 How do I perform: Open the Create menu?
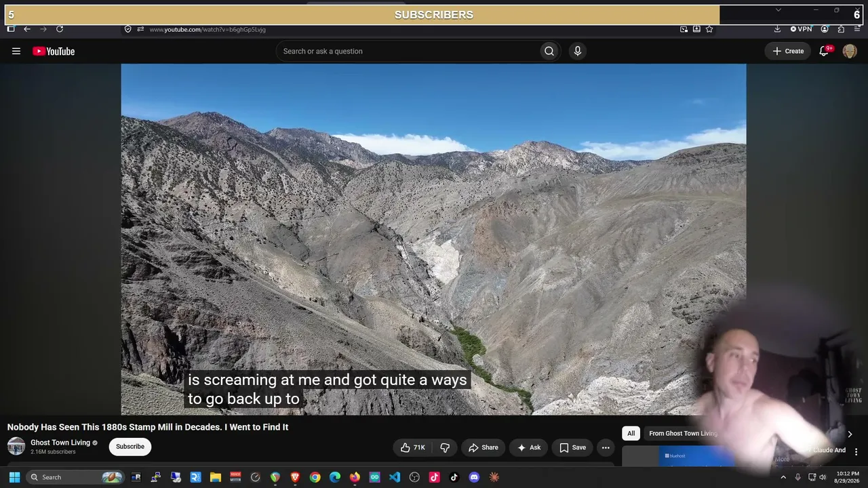788,51
